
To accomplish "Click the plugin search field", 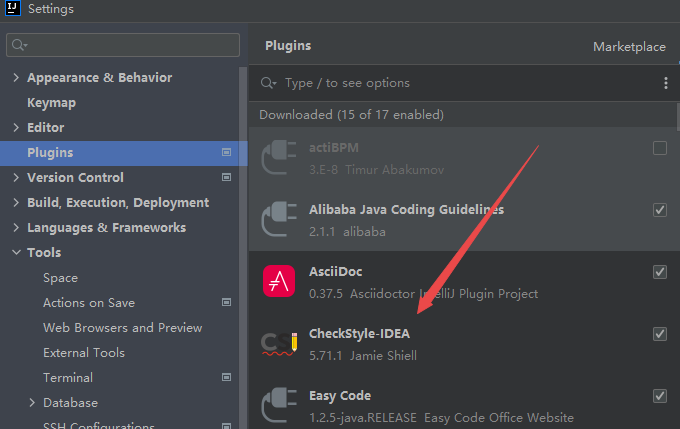I will [460, 83].
